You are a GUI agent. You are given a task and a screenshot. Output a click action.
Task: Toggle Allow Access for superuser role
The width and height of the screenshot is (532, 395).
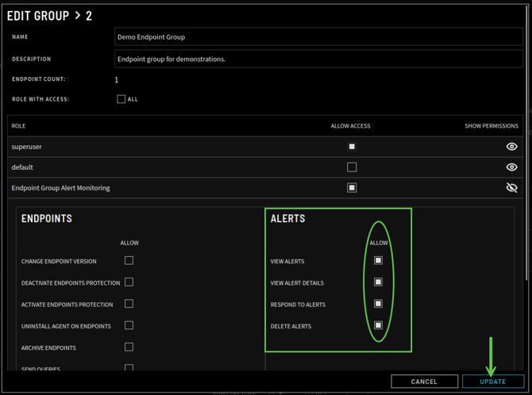coord(352,147)
